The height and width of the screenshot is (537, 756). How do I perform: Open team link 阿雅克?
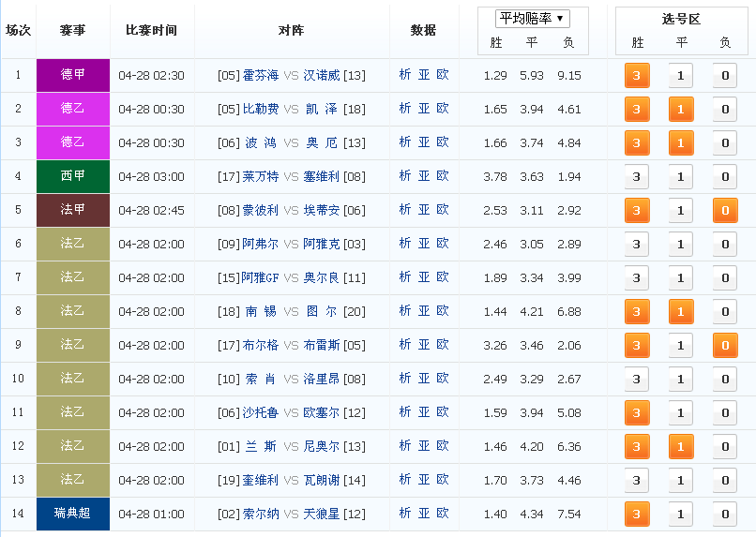322,244
